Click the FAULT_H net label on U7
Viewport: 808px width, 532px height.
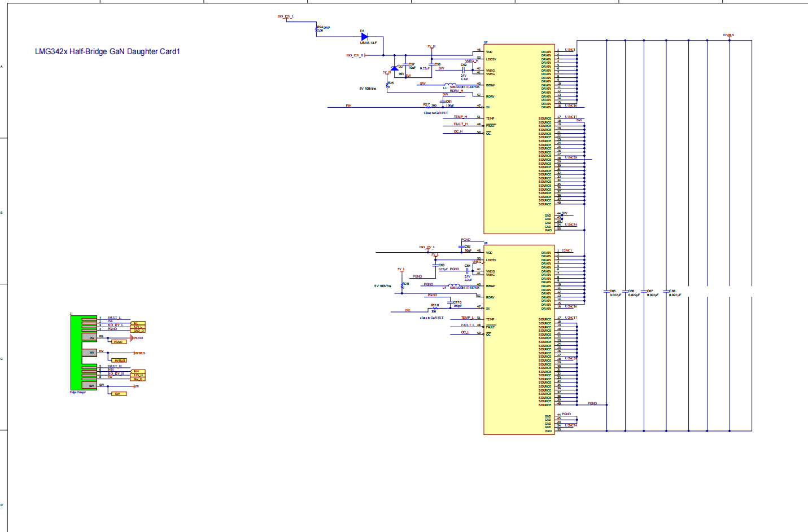461,124
